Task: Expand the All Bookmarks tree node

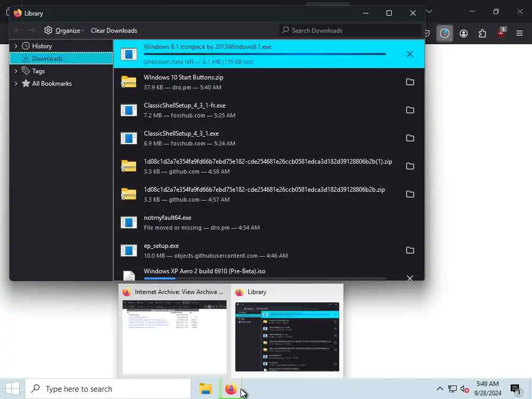Action: pyautogui.click(x=16, y=84)
